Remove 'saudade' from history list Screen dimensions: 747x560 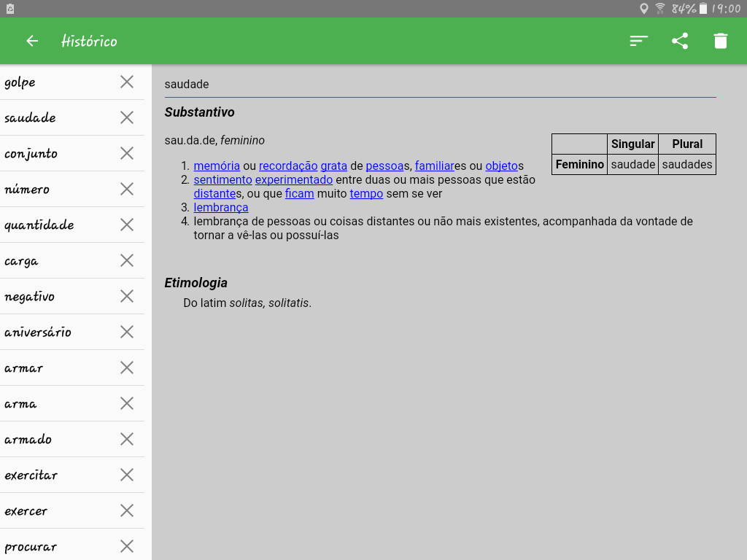tap(127, 117)
